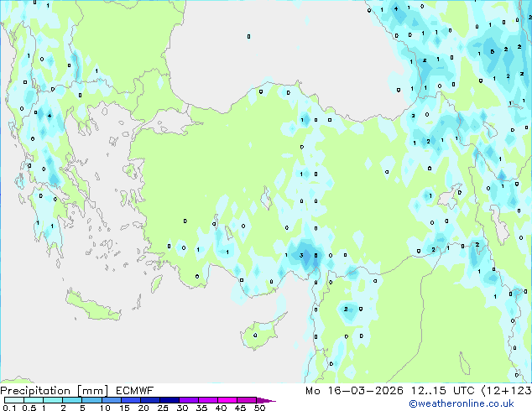Viewport: 532px width, 411px height.
Task: Click the island of Crete on the map
Action: coord(92,306)
